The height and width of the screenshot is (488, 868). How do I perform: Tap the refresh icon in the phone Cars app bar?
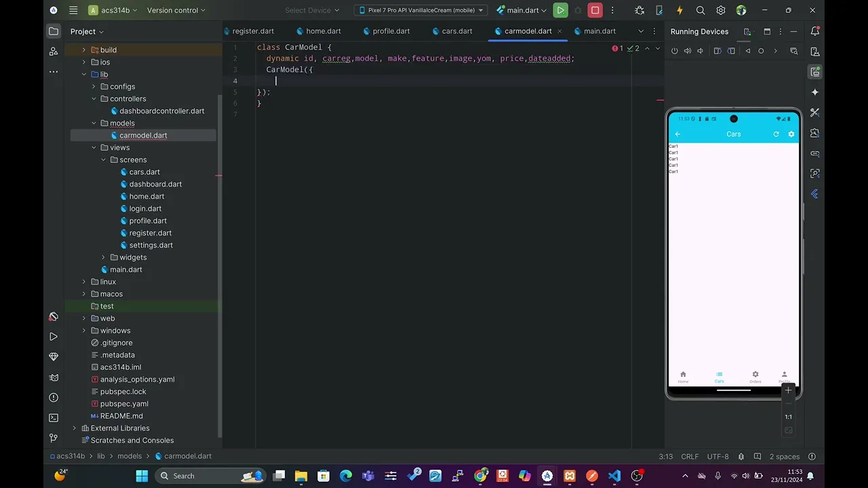tap(776, 134)
